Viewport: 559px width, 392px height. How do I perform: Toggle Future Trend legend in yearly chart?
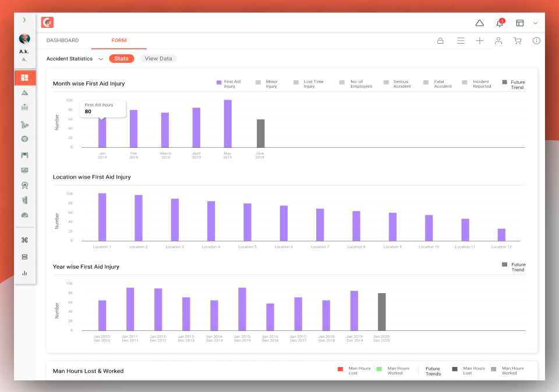tap(514, 267)
